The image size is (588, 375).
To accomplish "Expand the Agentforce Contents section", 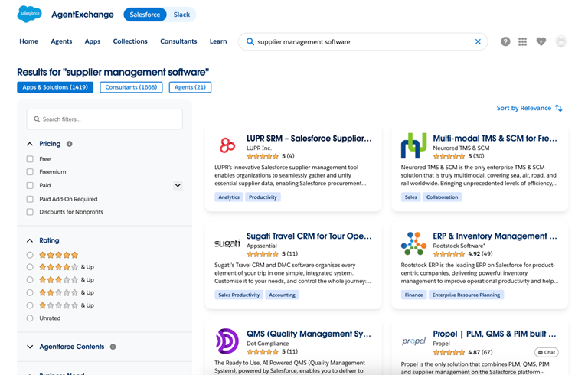I will [x=30, y=347].
